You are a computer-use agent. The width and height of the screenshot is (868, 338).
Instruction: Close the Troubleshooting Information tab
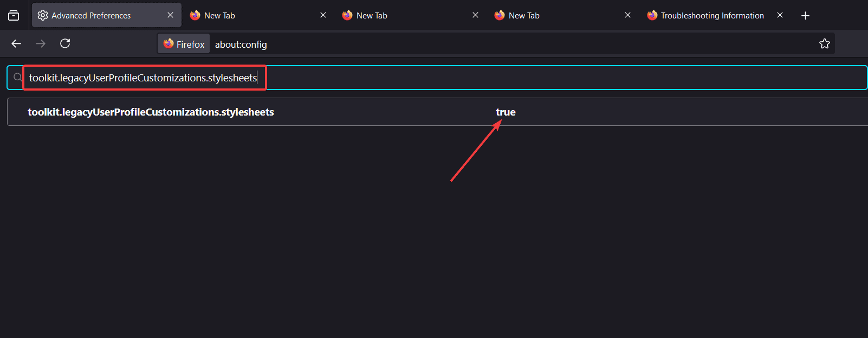(x=780, y=15)
